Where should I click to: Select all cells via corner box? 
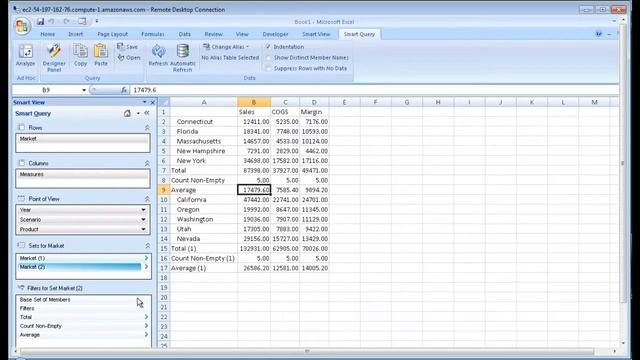click(x=164, y=102)
